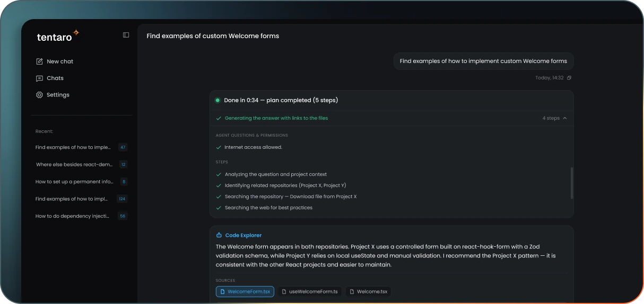Click checkmark beside 'Searching the web'
The image size is (644, 304).
[x=219, y=208]
